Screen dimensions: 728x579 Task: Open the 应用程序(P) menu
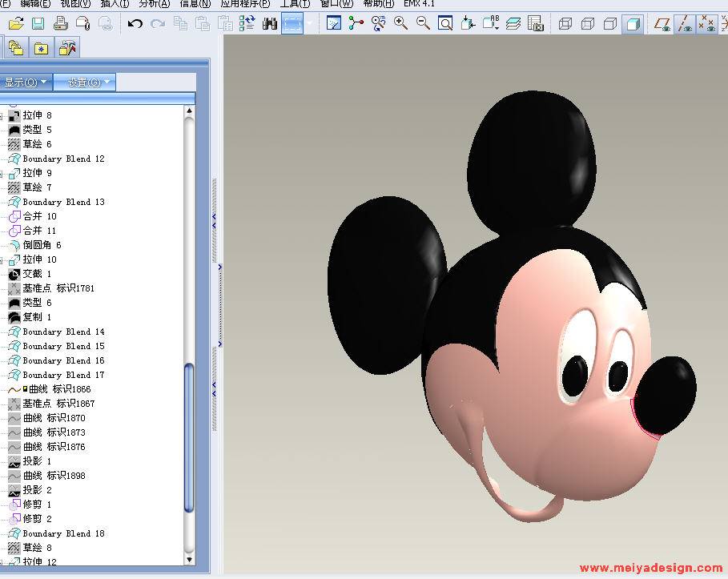(245, 4)
